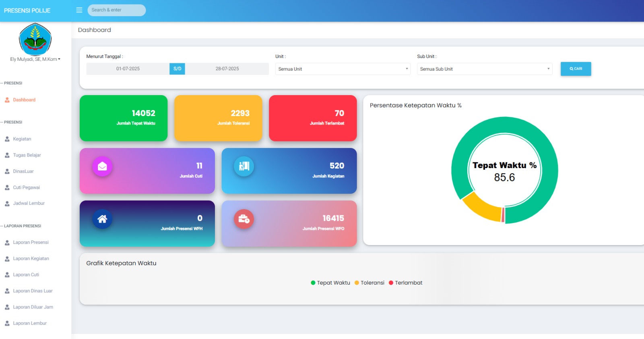The width and height of the screenshot is (644, 339).
Task: View Laporan Cuti report
Action: 26,275
